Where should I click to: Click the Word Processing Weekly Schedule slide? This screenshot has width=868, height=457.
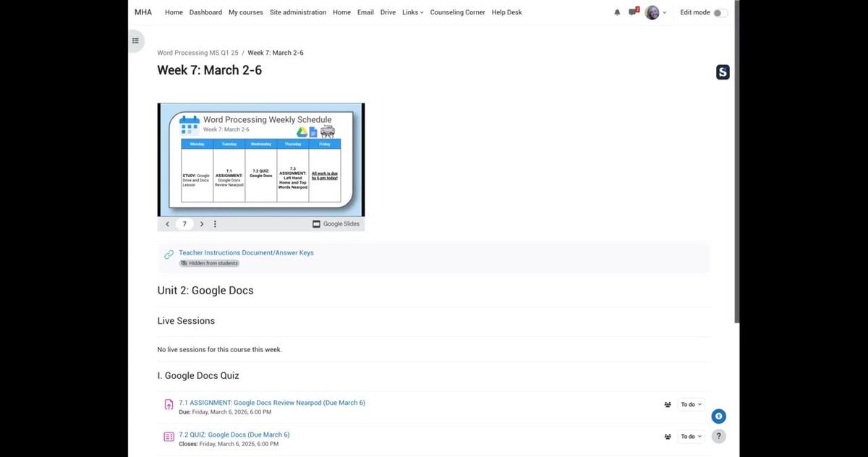[261, 159]
